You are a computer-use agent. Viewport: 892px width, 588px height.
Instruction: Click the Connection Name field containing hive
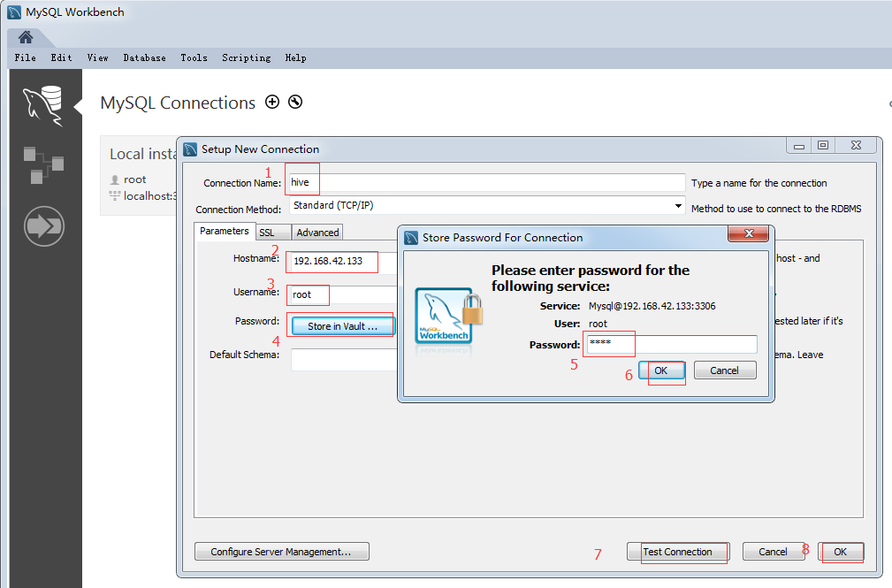pyautogui.click(x=486, y=183)
